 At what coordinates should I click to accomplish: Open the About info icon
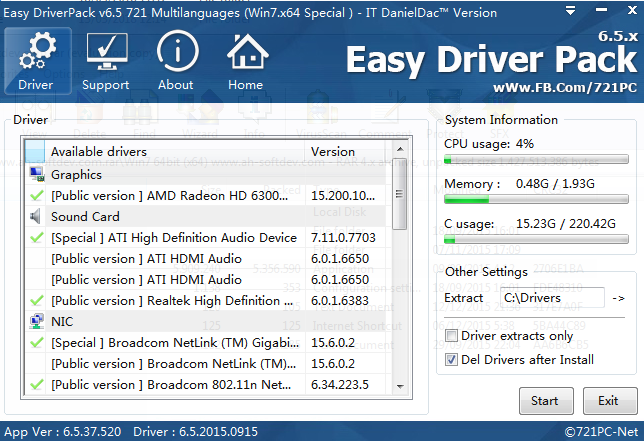tap(177, 51)
